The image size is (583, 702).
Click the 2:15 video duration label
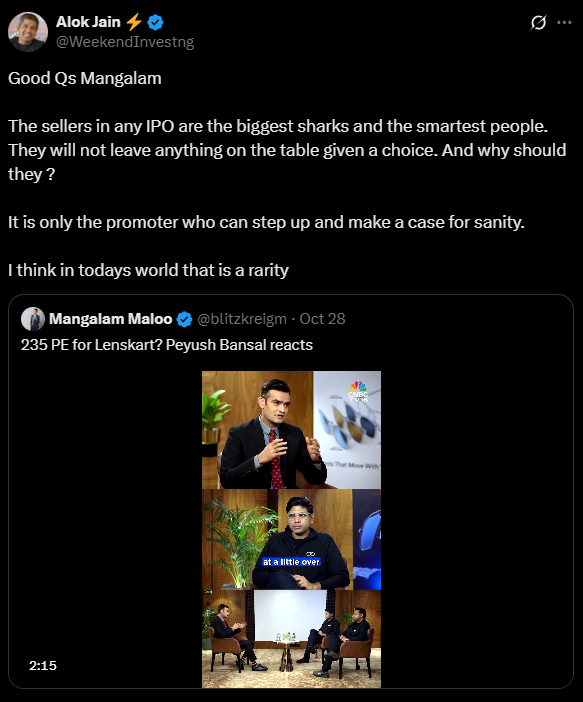click(x=43, y=665)
